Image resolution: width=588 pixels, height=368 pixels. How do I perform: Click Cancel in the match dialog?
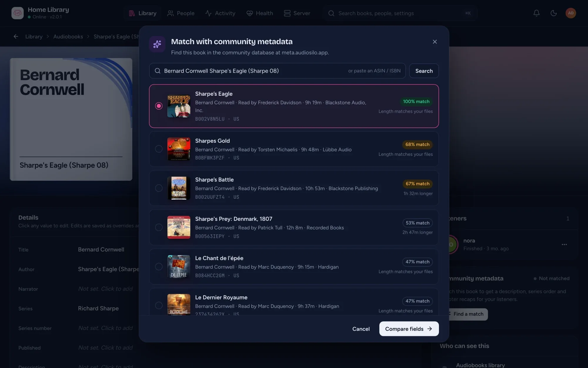pos(361,329)
